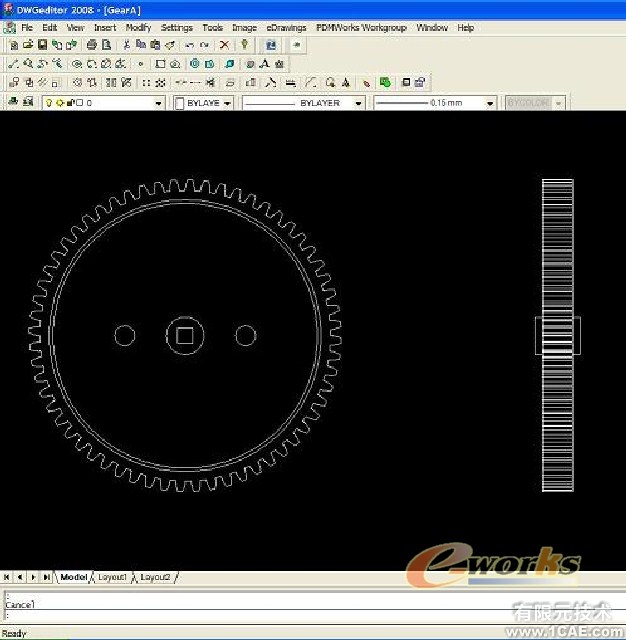
Task: Click the Paste clipboard icon
Action: pyautogui.click(x=155, y=45)
